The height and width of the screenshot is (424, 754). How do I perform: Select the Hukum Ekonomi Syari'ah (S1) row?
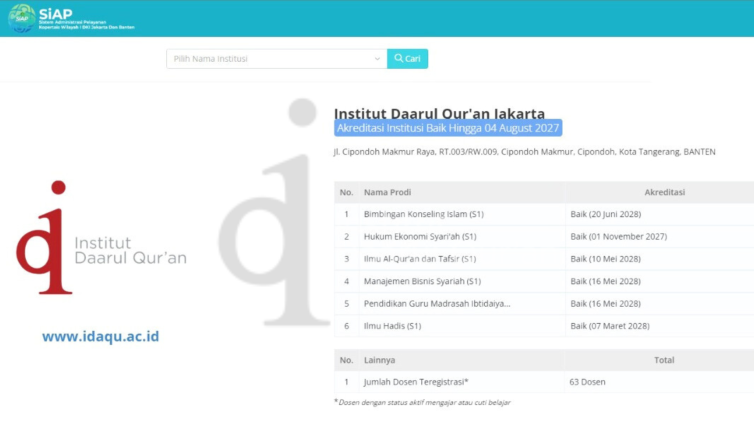[x=544, y=237]
